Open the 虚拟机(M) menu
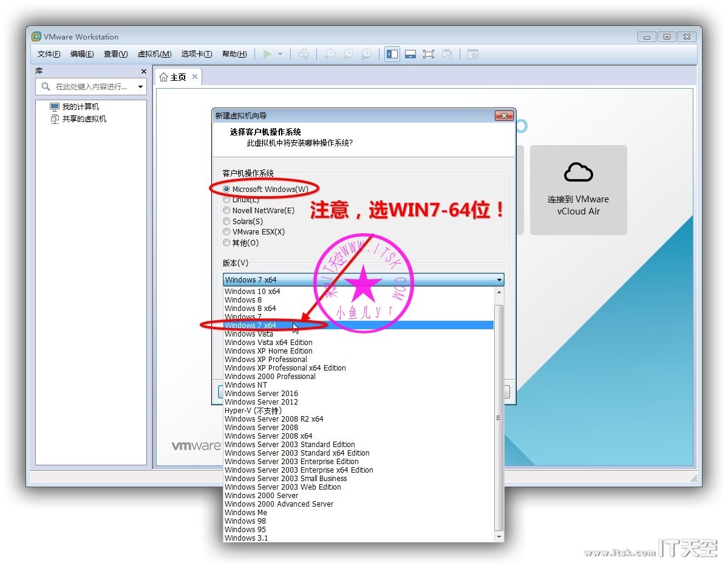 [154, 54]
